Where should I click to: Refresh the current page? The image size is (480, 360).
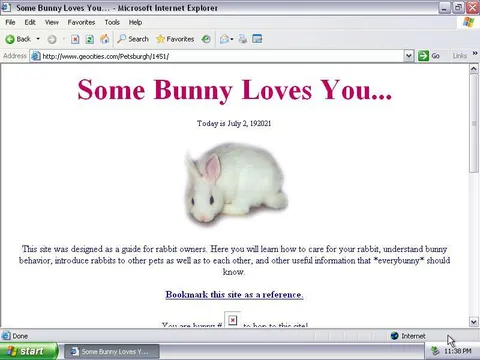[89, 39]
